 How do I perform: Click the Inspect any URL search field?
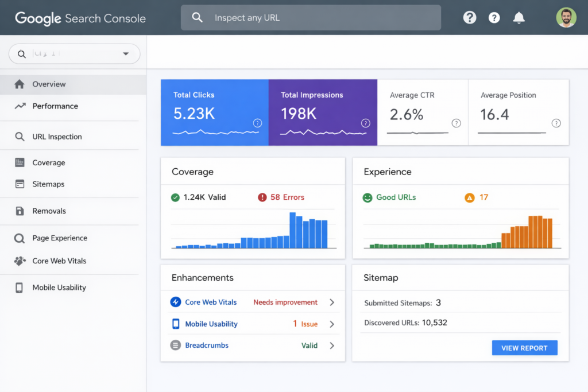310,17
